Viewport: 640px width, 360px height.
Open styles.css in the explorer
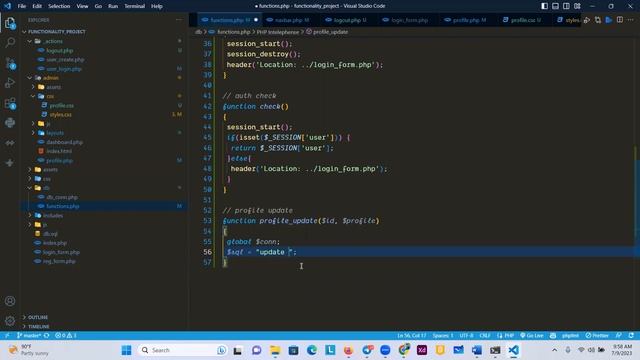(x=60, y=115)
